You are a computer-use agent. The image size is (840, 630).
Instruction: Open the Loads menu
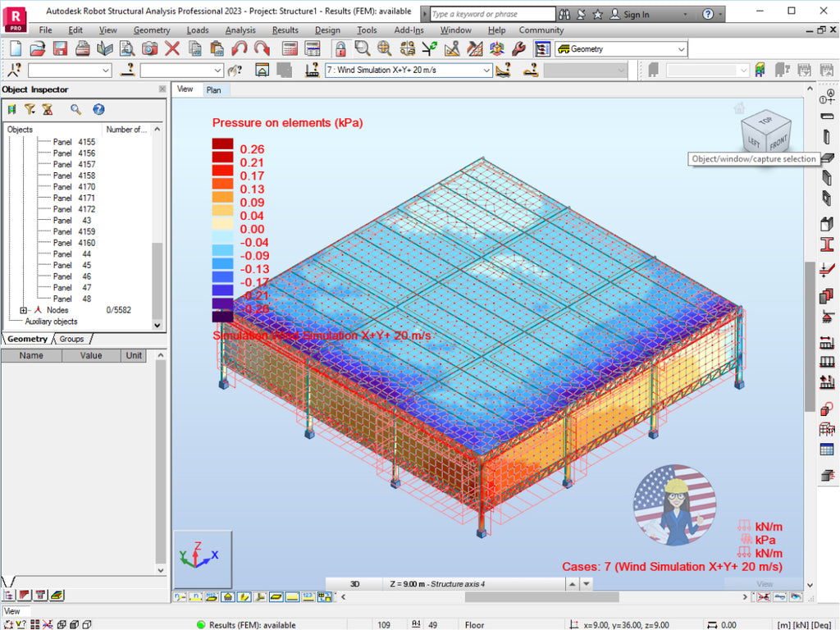click(197, 30)
